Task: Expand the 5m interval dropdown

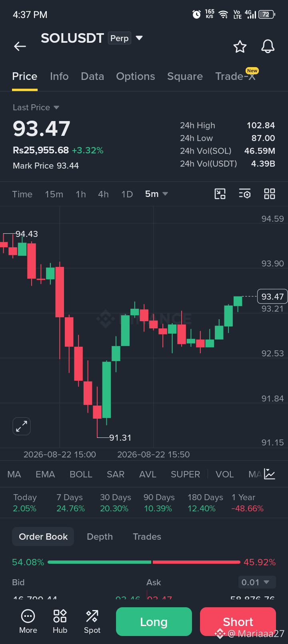Action: click(x=156, y=194)
